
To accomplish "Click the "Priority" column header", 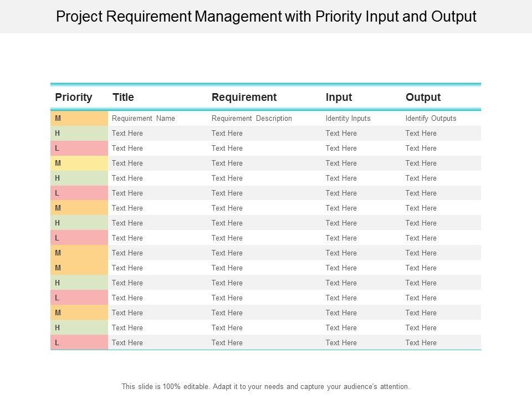I will pyautogui.click(x=74, y=98).
